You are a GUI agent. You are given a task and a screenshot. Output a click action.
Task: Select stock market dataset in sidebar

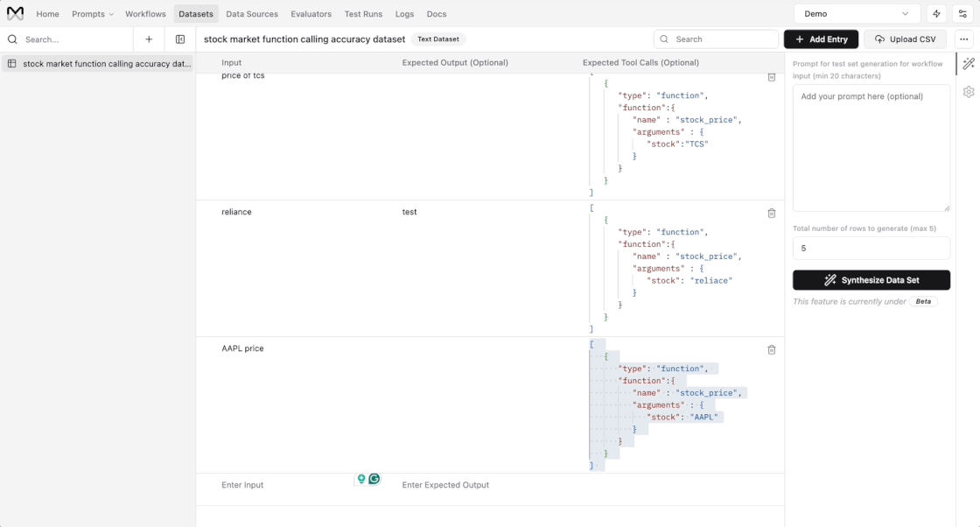[x=97, y=64]
